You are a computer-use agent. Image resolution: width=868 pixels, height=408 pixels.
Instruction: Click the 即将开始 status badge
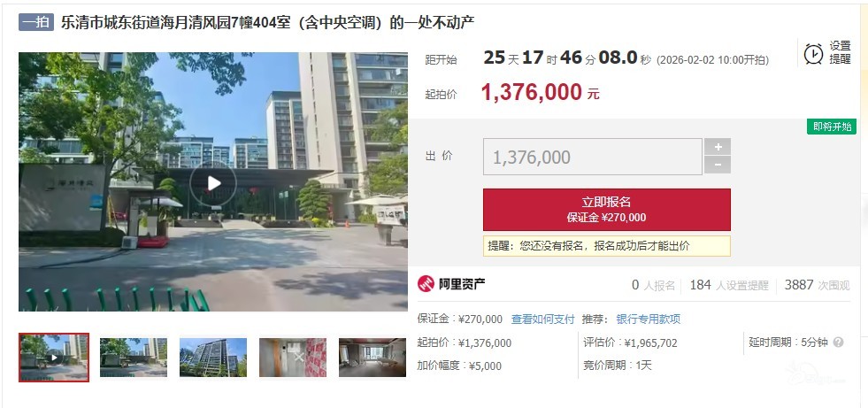click(832, 127)
